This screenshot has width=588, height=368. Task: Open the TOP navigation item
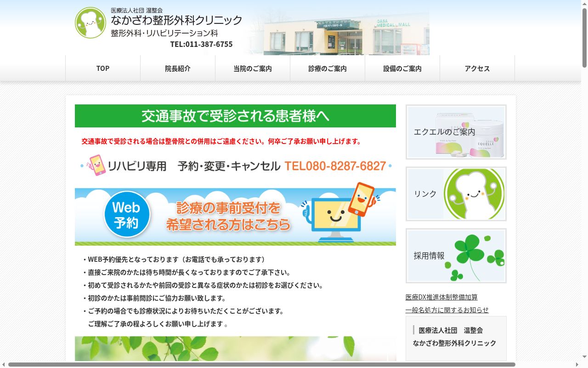click(x=103, y=68)
